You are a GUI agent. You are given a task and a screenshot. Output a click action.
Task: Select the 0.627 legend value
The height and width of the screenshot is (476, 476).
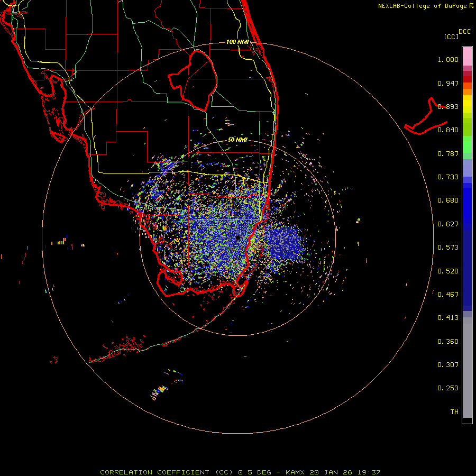[x=448, y=224]
